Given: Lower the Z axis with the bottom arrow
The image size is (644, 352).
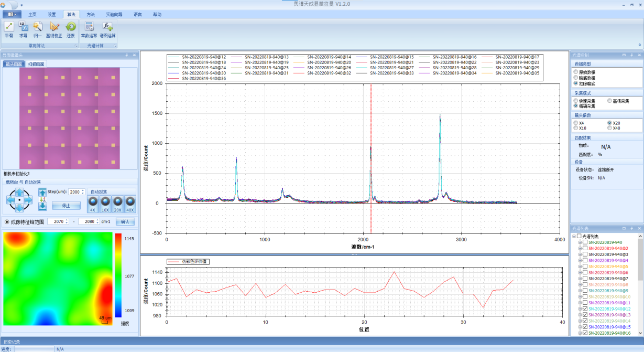Looking at the screenshot, I should pos(43,206).
